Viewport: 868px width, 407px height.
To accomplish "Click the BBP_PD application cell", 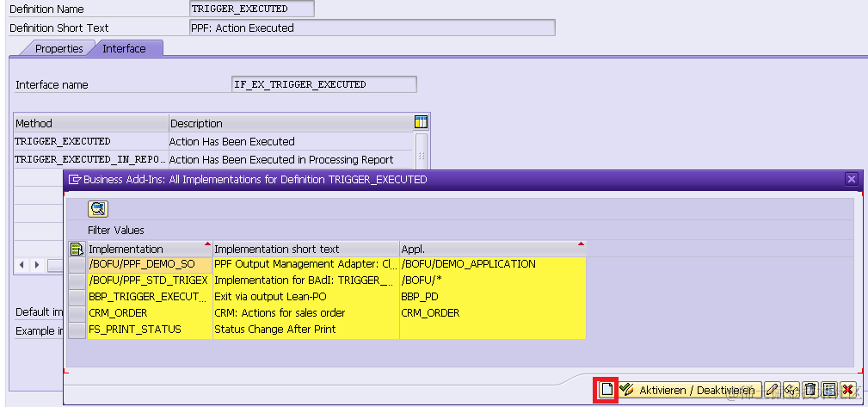I will [x=492, y=297].
